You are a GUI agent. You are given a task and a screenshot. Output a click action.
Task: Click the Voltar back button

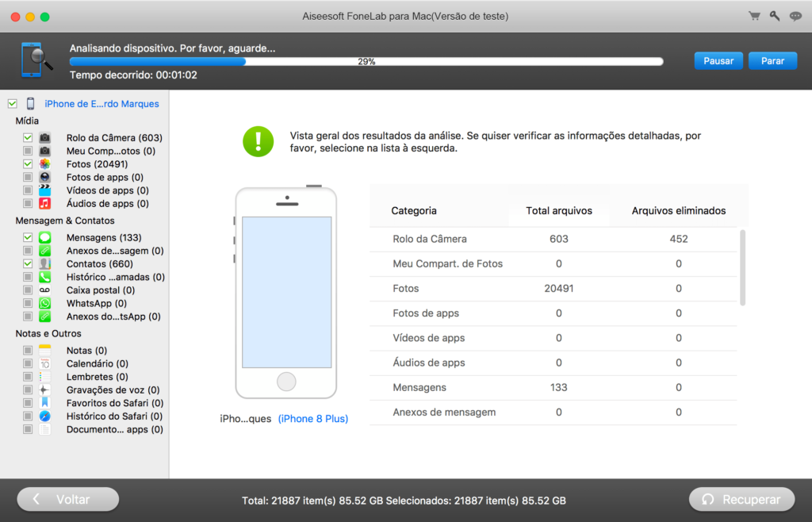68,500
